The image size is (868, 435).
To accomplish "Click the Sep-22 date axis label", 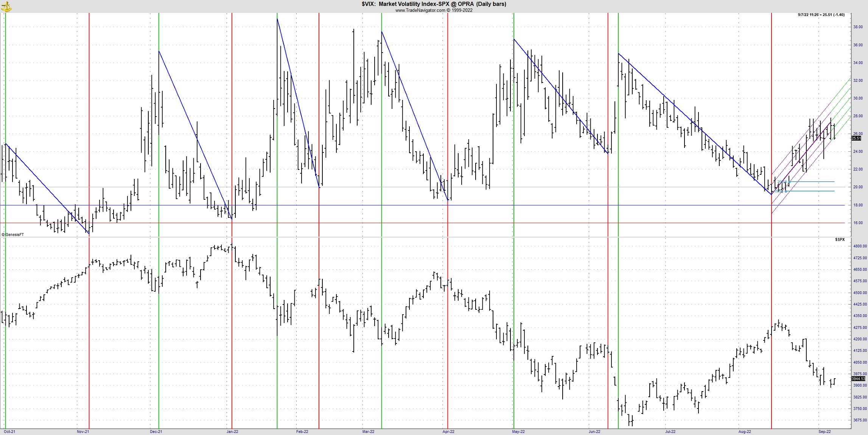I will tap(824, 432).
